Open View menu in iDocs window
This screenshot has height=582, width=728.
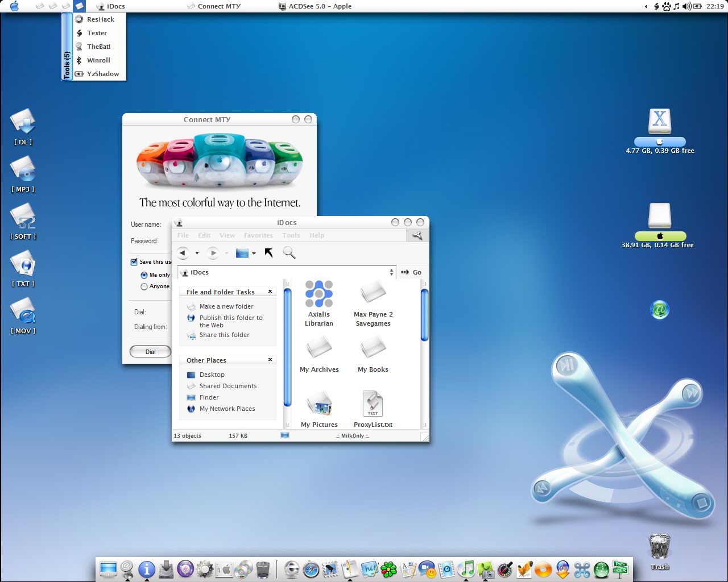point(227,235)
